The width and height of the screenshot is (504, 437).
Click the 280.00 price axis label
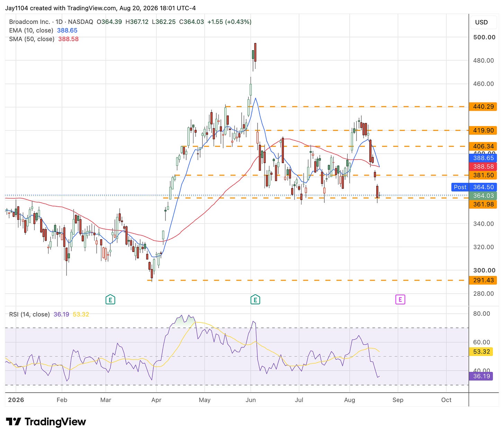(x=484, y=294)
